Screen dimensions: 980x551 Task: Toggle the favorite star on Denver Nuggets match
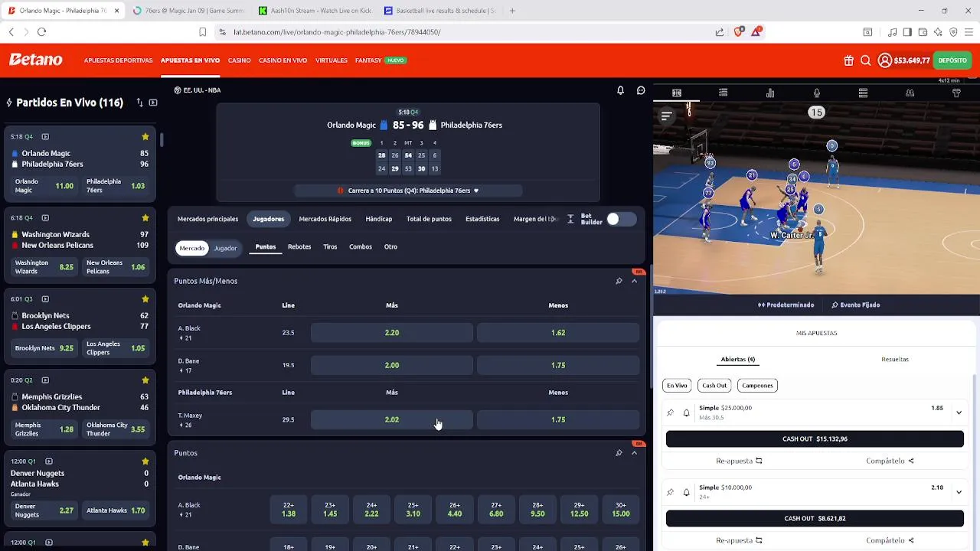click(145, 461)
